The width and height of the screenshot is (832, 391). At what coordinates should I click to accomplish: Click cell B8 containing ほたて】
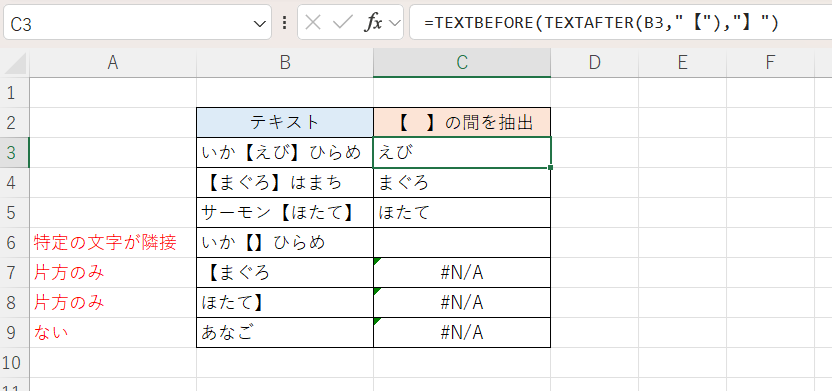click(285, 303)
